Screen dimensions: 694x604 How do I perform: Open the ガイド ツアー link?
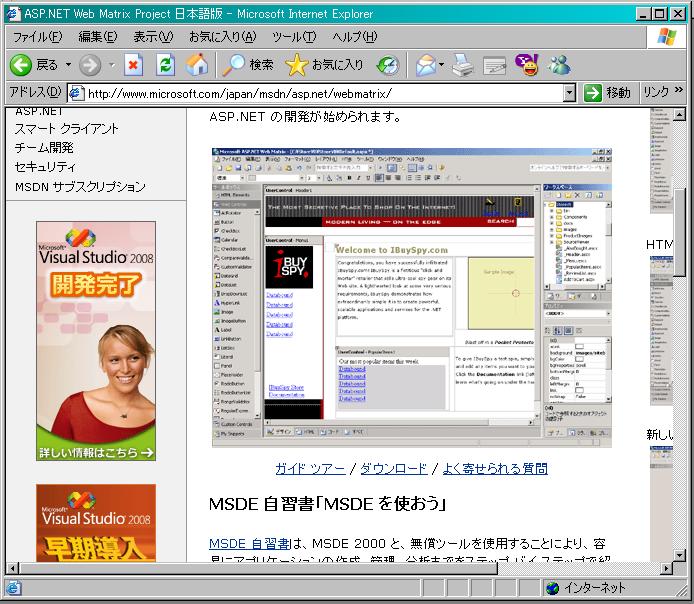[310, 468]
